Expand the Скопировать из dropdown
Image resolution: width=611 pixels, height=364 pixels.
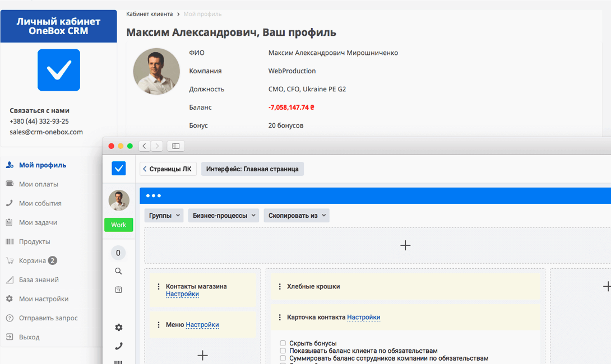pos(297,215)
